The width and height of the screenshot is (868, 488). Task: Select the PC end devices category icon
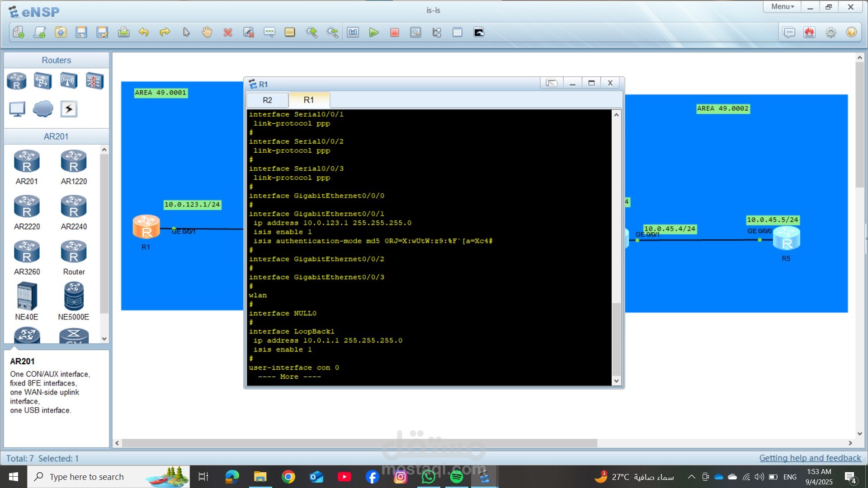17,109
